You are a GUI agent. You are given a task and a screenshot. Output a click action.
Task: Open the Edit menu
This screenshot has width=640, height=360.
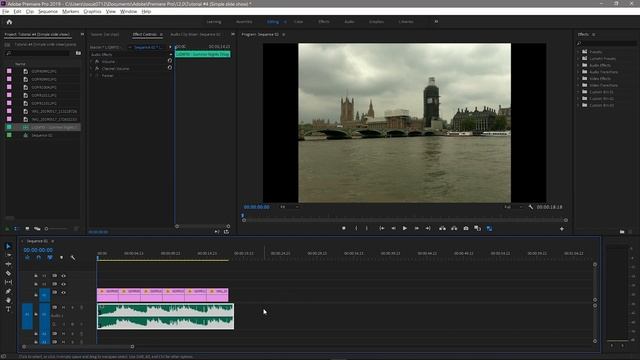[x=17, y=11]
